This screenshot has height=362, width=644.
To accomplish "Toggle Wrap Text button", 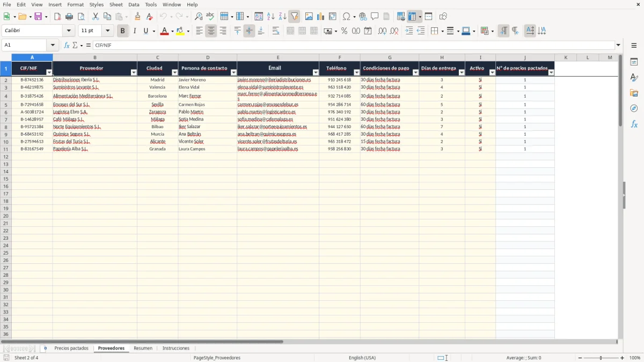I will point(276,31).
